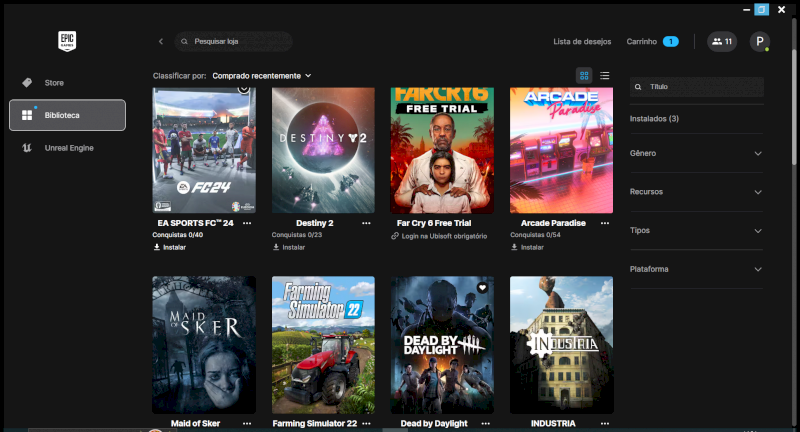Open the Arcade Paradise cover

[561, 150]
